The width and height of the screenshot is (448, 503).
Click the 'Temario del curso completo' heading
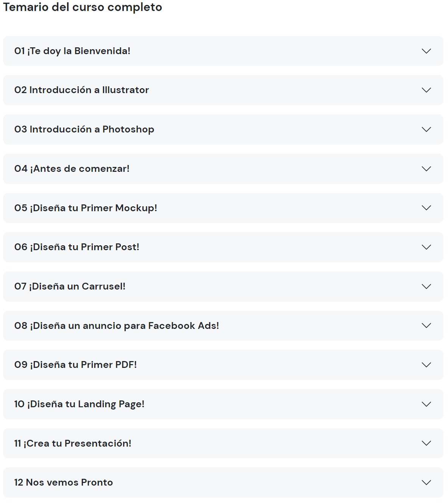83,7
